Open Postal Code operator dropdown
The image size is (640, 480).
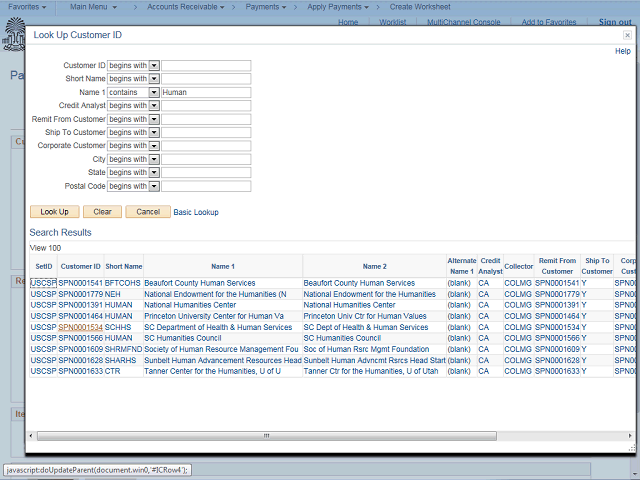(154, 186)
